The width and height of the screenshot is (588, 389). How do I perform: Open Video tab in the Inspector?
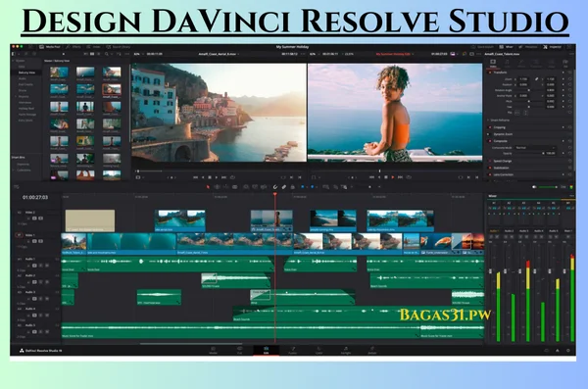coord(493,63)
